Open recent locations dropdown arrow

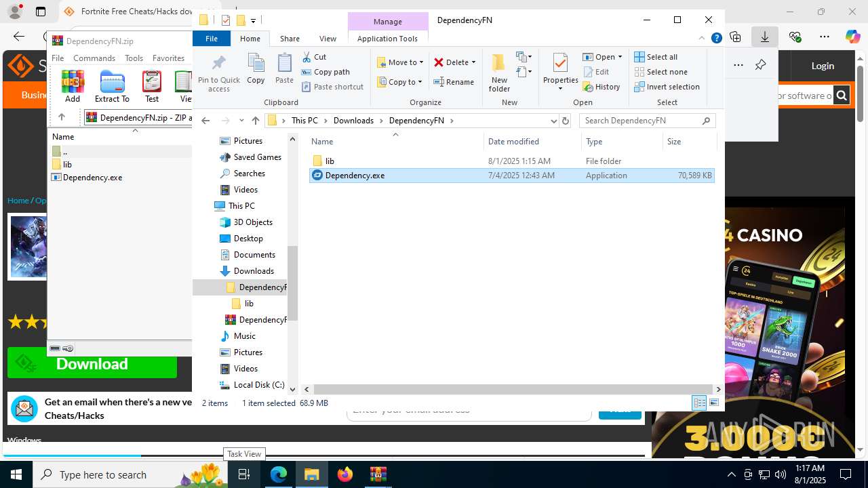241,121
